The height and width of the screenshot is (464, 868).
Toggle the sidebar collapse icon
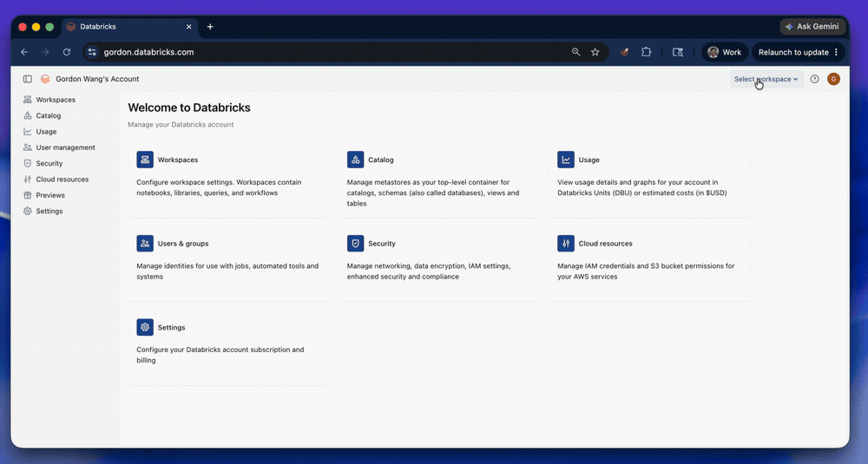pos(28,79)
